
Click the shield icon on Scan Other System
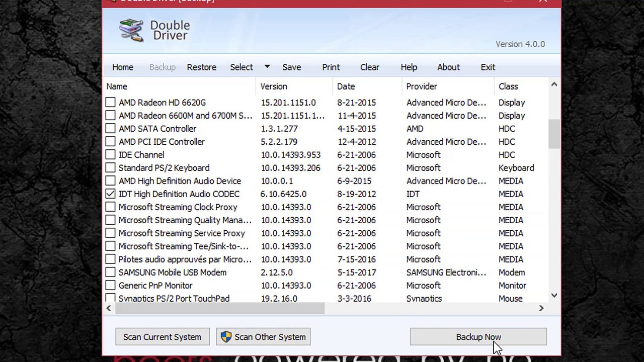(x=226, y=337)
